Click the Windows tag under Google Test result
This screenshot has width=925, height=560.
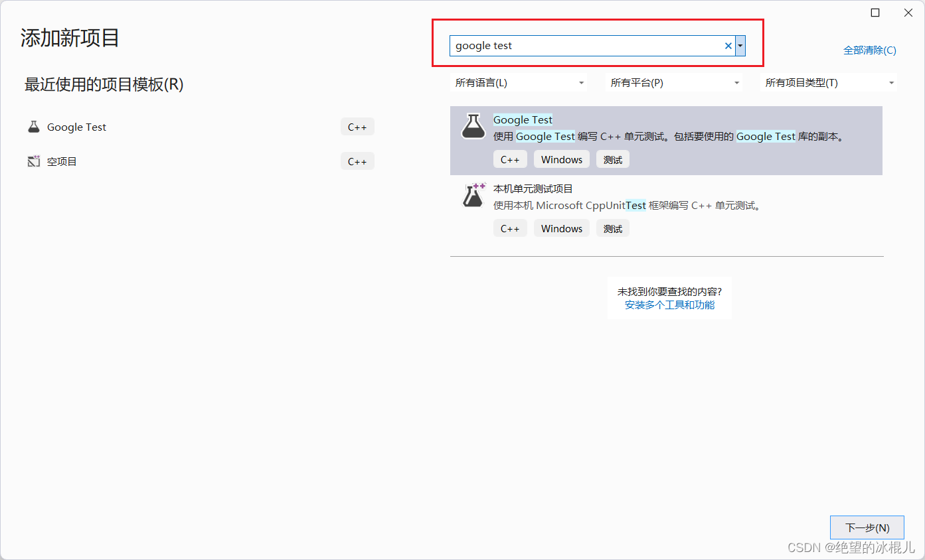tap(562, 159)
